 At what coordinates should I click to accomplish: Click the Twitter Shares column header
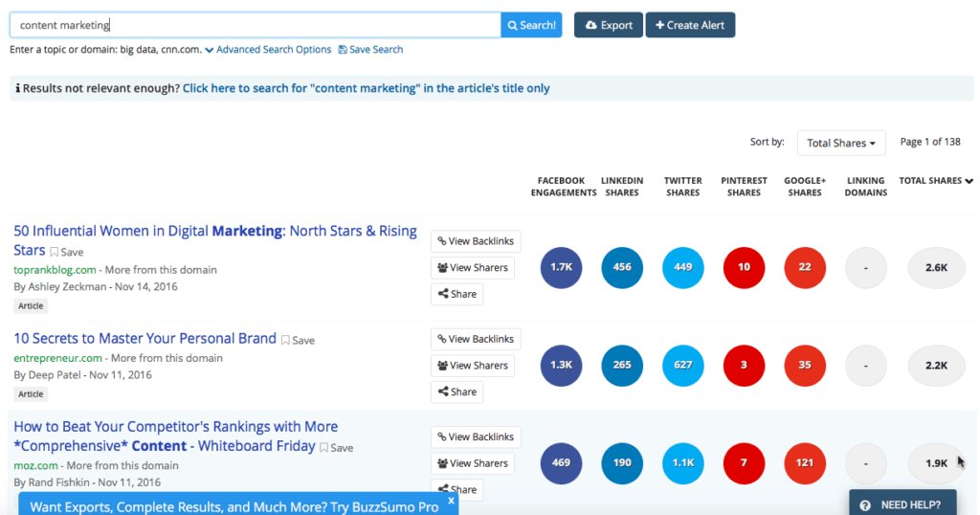click(683, 187)
